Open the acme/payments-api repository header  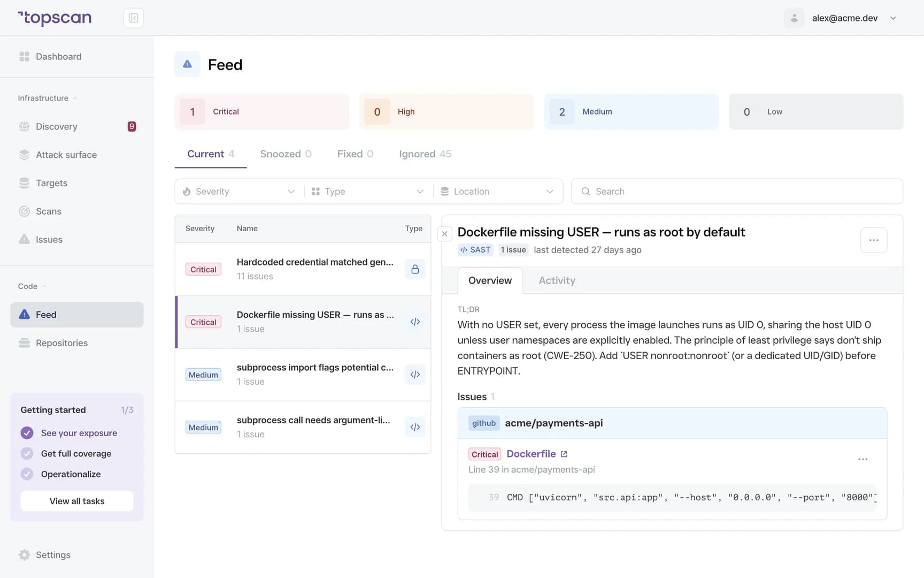pyautogui.click(x=672, y=423)
